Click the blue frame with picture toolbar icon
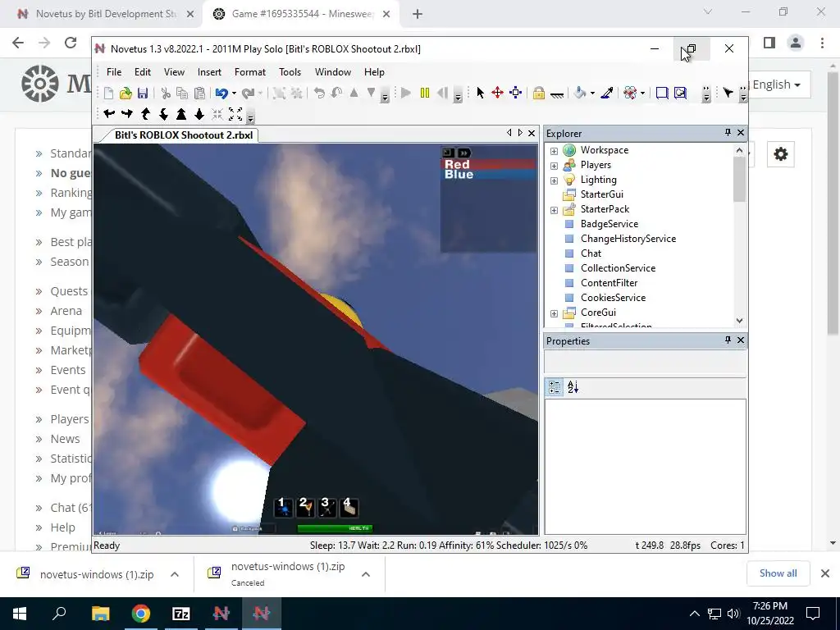 (680, 94)
